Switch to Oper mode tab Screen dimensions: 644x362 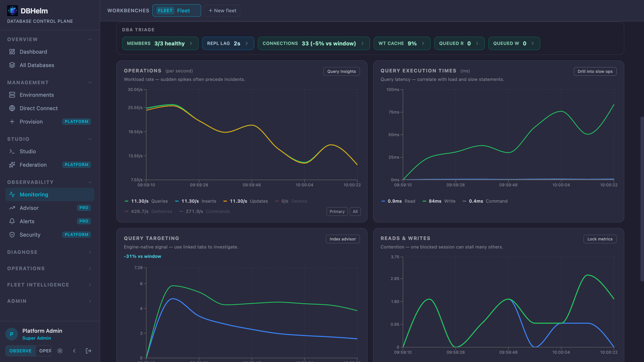coord(44,351)
